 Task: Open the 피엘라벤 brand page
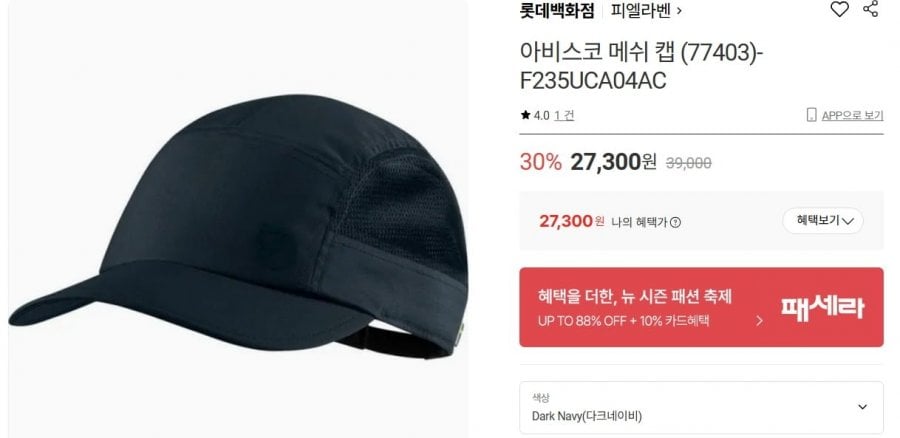point(641,10)
